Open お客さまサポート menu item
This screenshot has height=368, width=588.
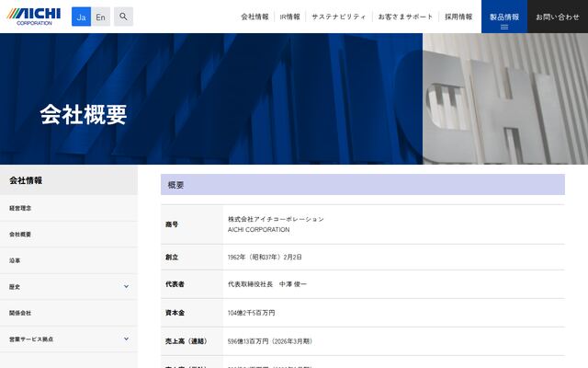(405, 17)
